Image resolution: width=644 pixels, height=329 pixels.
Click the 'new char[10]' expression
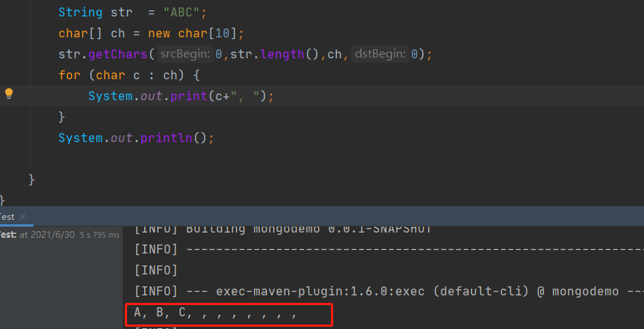[192, 34]
